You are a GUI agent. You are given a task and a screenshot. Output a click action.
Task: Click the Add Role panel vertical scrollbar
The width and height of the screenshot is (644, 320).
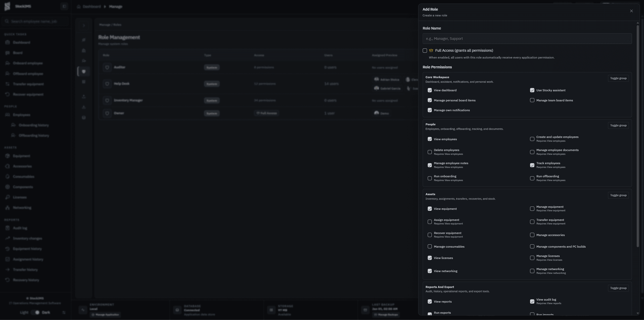pos(638,136)
